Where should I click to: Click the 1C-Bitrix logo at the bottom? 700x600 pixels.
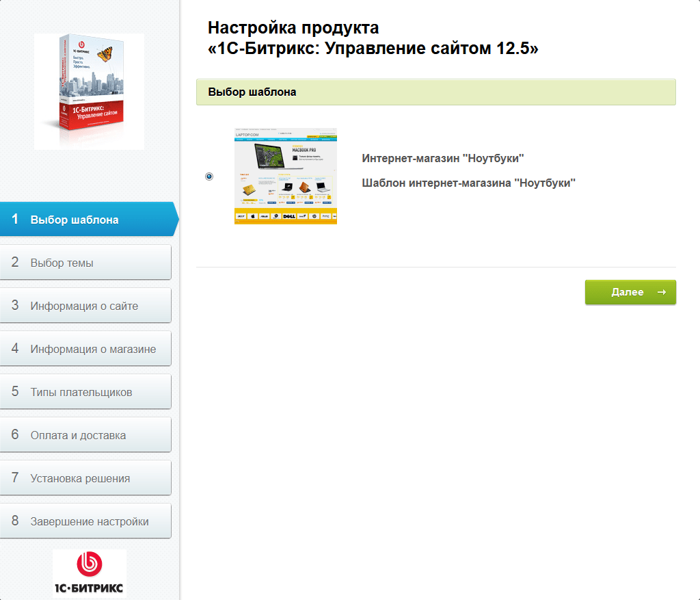tap(90, 573)
